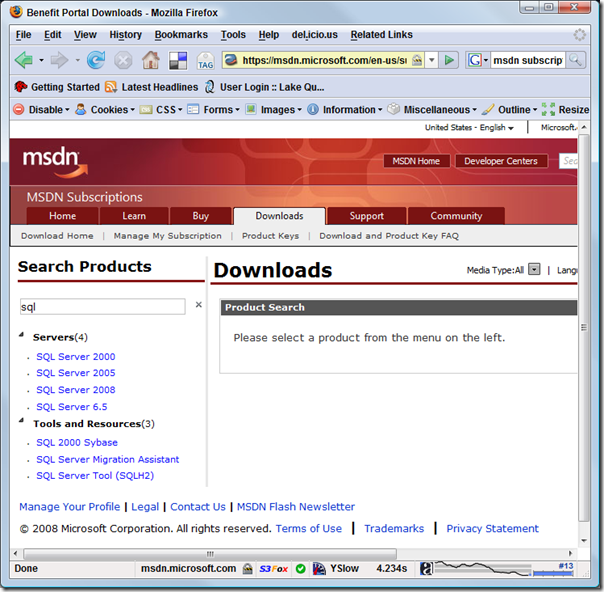Open the Forms developer toolbar menu

[213, 110]
